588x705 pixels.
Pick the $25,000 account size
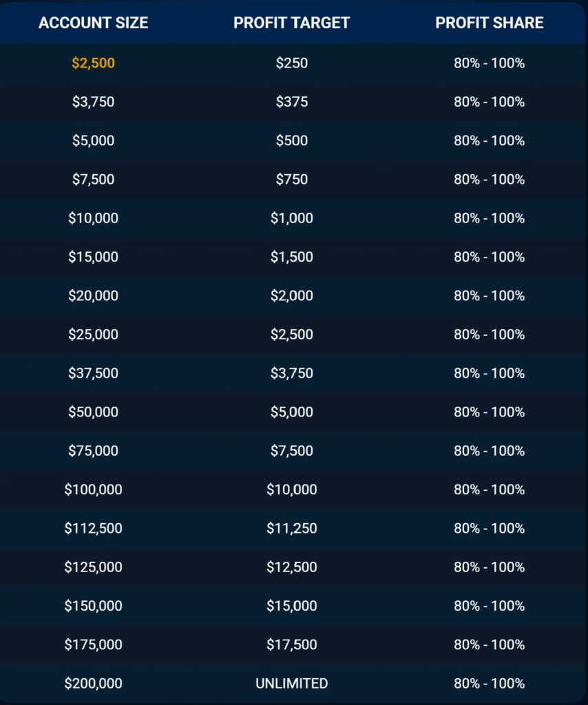click(93, 335)
